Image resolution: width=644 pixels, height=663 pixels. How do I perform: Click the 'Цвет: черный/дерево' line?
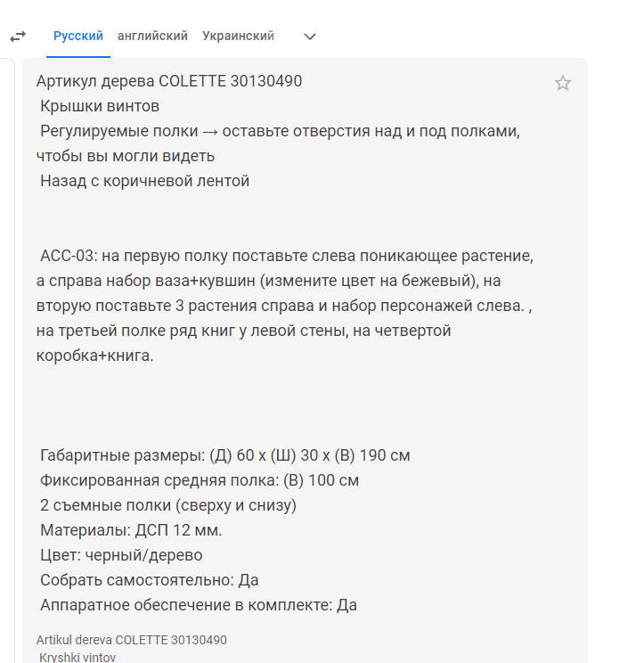click(x=121, y=555)
